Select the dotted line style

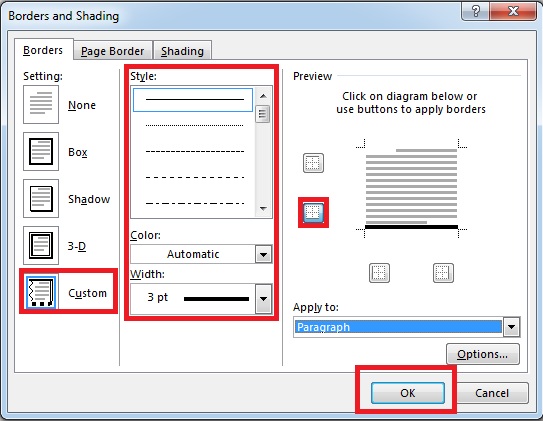click(195, 125)
